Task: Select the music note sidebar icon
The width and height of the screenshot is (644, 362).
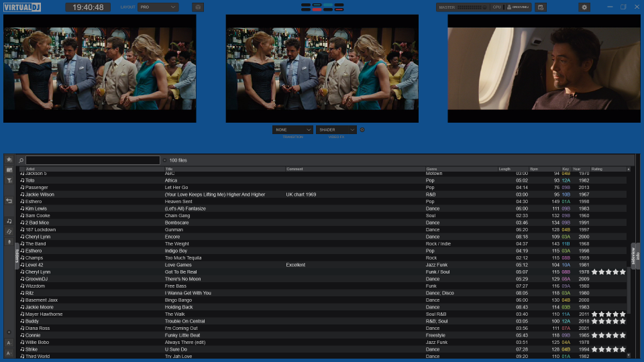Action: tap(9, 221)
